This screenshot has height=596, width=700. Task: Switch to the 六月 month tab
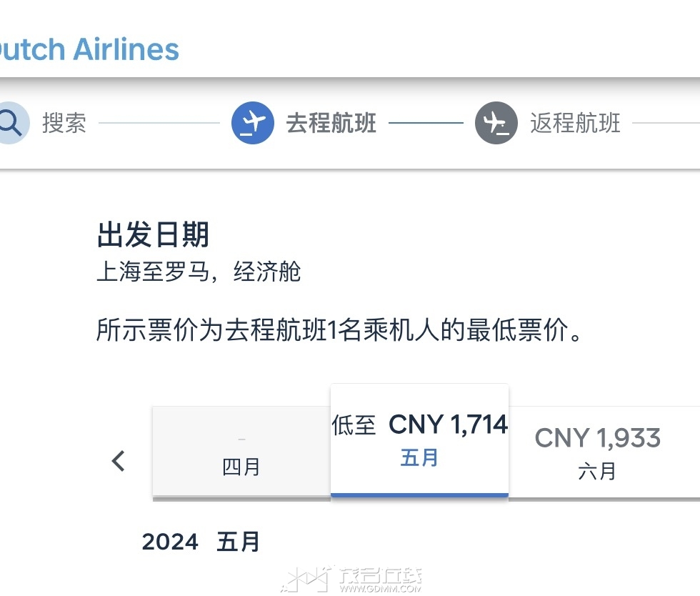point(604,451)
